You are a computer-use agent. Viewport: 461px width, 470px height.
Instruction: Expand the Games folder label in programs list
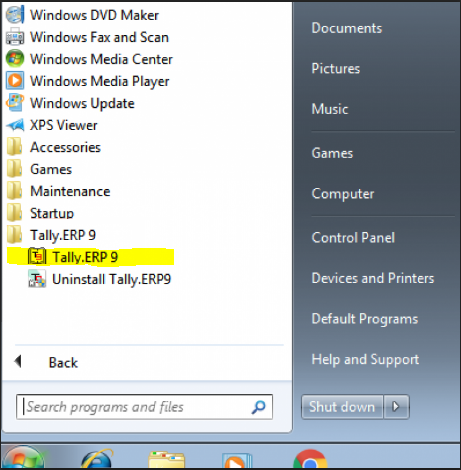click(51, 169)
